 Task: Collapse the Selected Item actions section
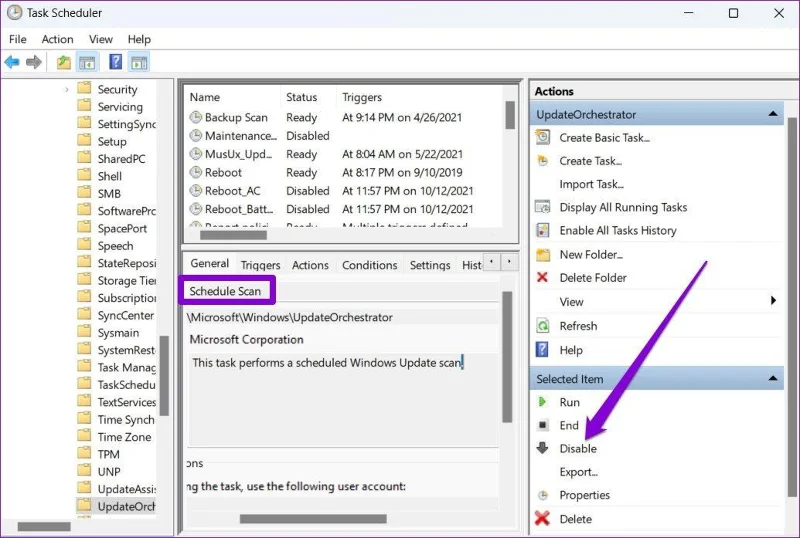coord(773,378)
